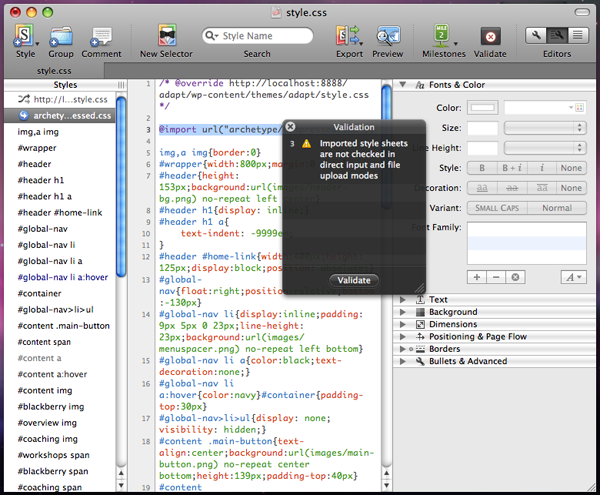Close the Validation popup
Viewport: 600px width, 495px height.
click(290, 127)
